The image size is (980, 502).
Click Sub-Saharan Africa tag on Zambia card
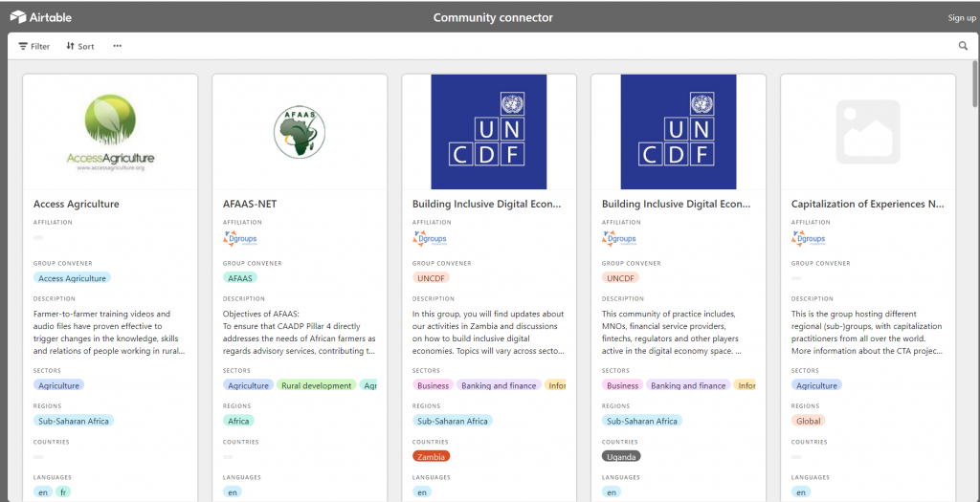pos(453,421)
